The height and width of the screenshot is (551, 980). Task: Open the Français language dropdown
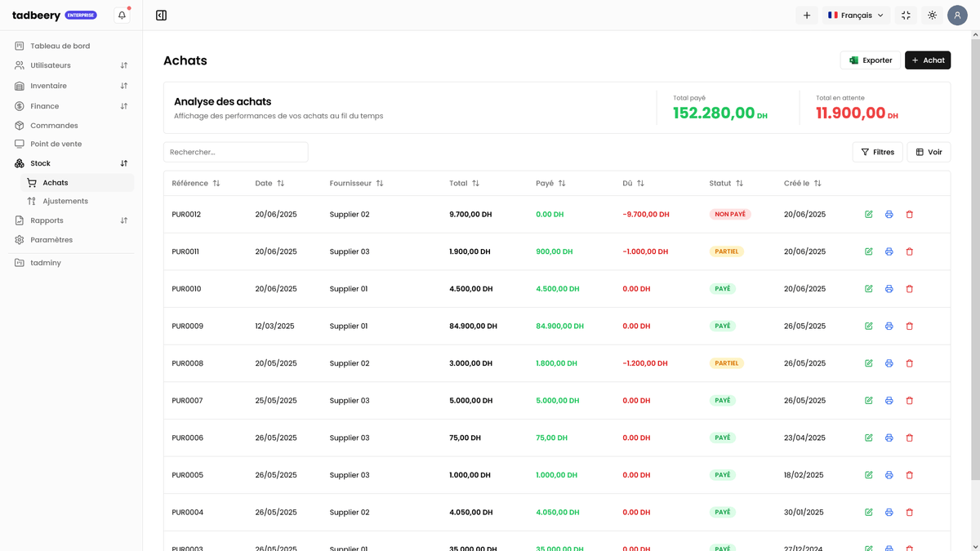pyautogui.click(x=855, y=16)
